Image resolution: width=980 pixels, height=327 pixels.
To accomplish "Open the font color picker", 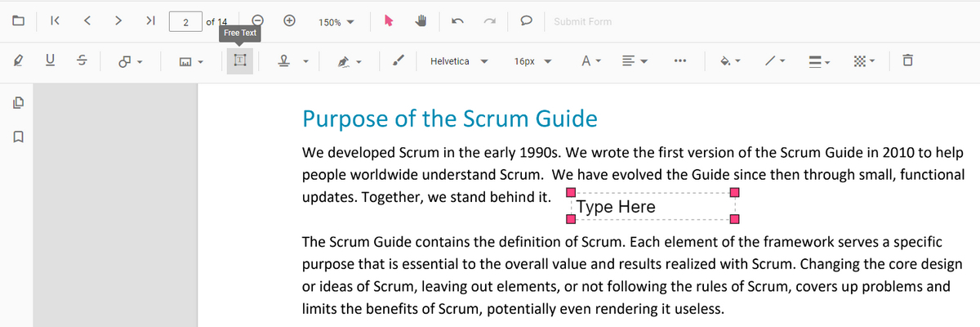I will tap(590, 61).
